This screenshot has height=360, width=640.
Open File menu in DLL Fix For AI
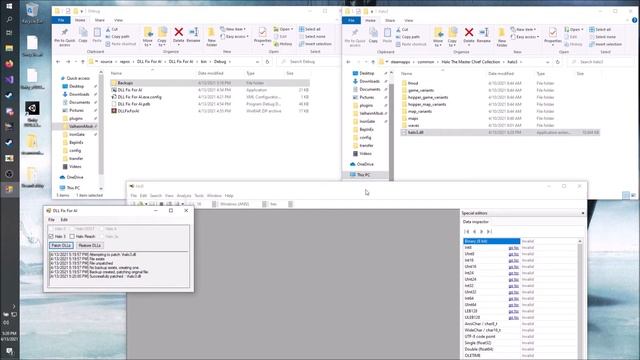pyautogui.click(x=51, y=220)
